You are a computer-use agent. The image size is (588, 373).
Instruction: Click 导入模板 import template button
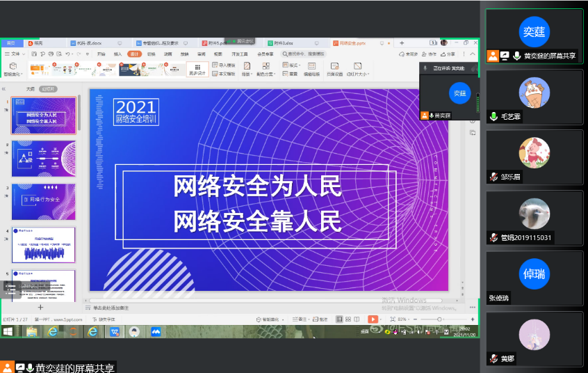tap(224, 65)
